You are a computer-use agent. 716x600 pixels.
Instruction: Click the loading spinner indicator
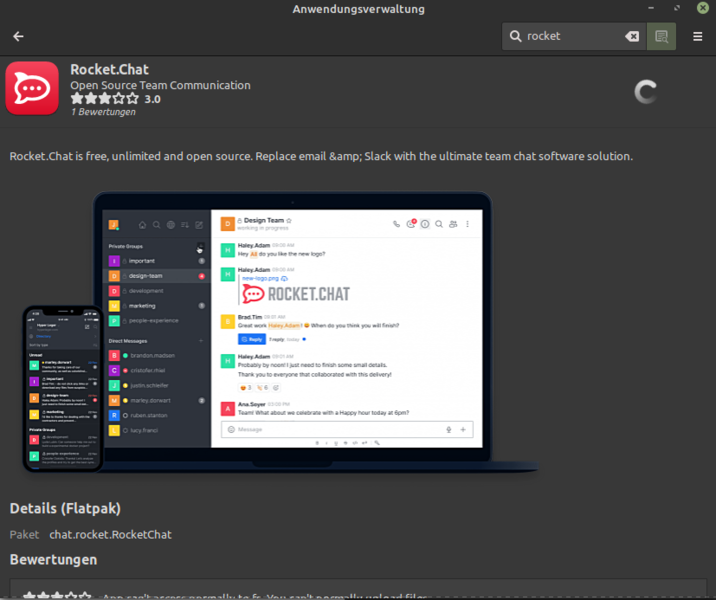(646, 92)
